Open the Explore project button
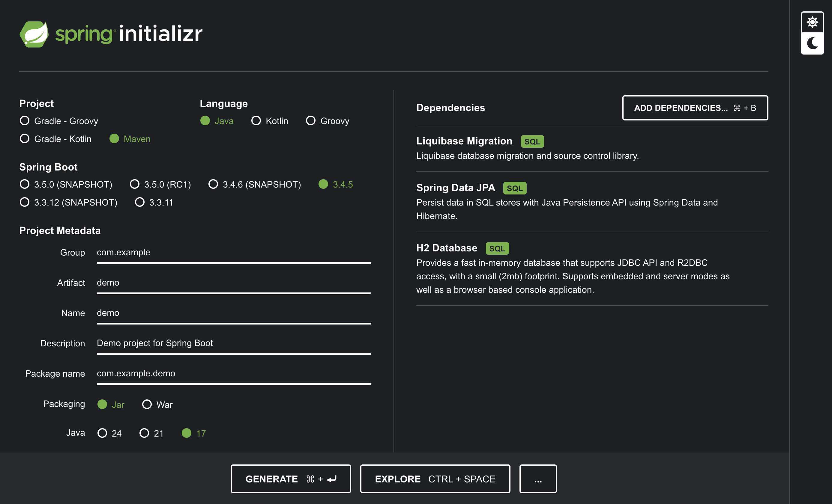Screen dimensions: 832x504 tap(435, 479)
